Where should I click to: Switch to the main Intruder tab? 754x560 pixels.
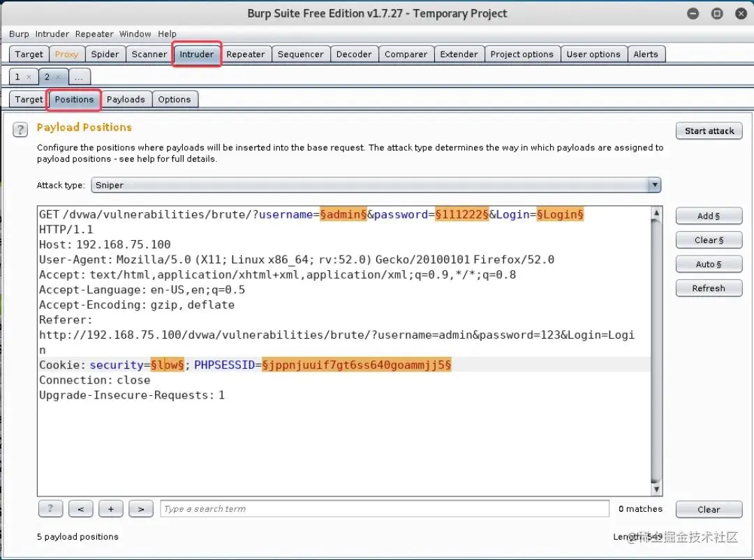(197, 54)
